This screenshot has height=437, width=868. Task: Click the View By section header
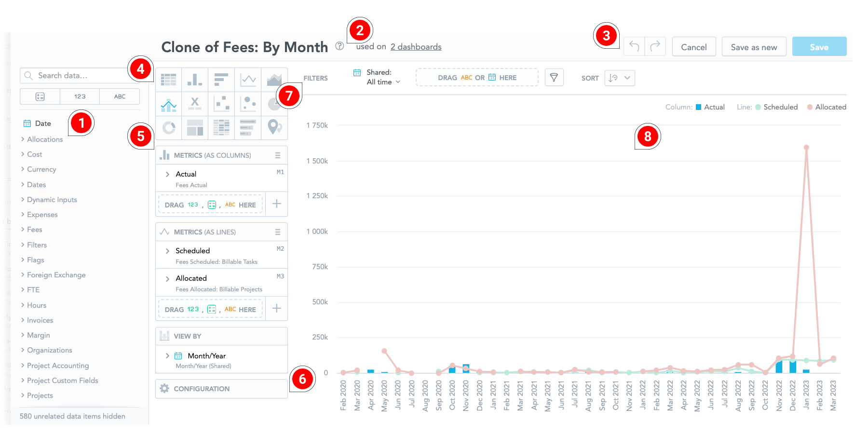click(221, 336)
